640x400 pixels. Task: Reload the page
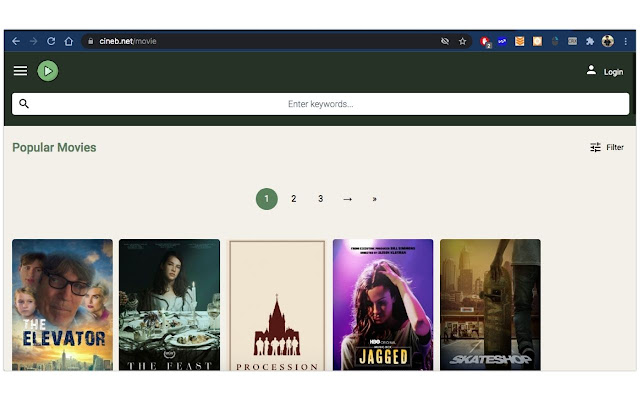51,41
